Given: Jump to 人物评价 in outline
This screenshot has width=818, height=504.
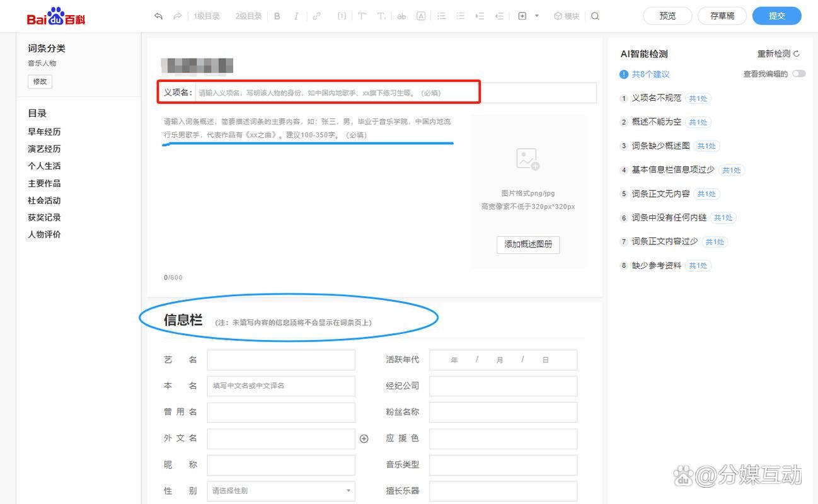Looking at the screenshot, I should click(x=44, y=234).
